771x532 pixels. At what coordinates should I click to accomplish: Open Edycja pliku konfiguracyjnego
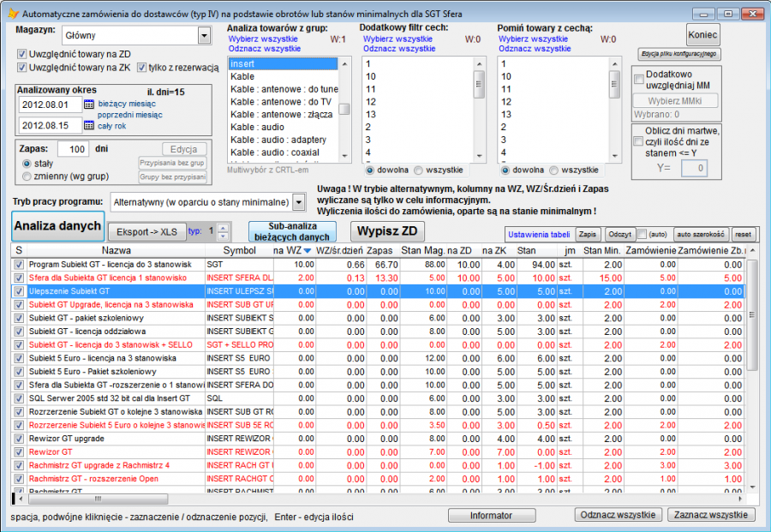pos(678,54)
